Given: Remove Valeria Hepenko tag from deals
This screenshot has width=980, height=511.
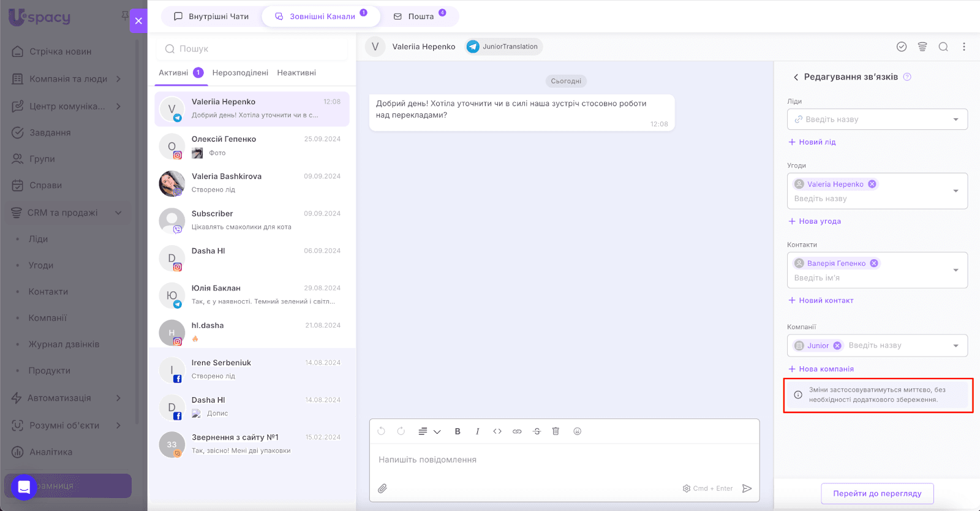Looking at the screenshot, I should 872,184.
